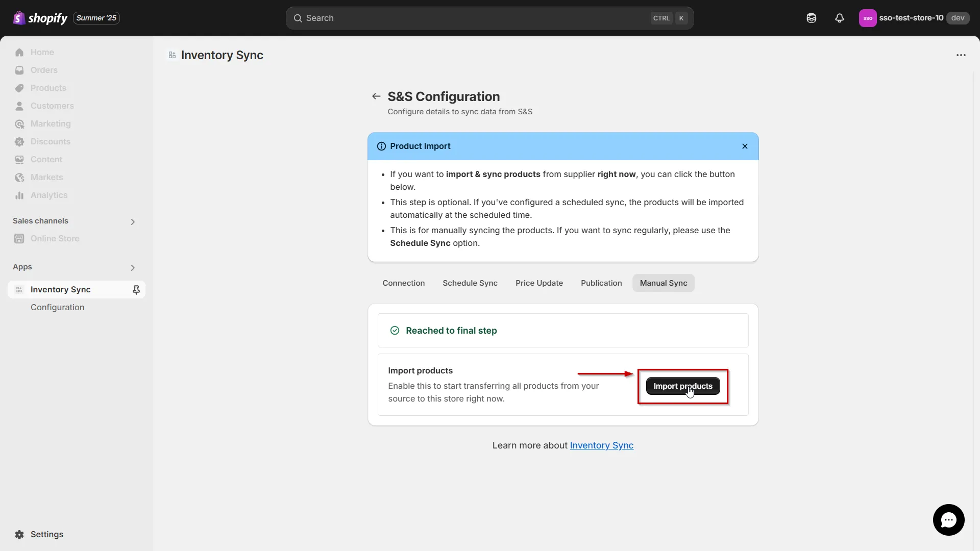980x551 pixels.
Task: Open Products in the sidebar
Action: coord(48,88)
